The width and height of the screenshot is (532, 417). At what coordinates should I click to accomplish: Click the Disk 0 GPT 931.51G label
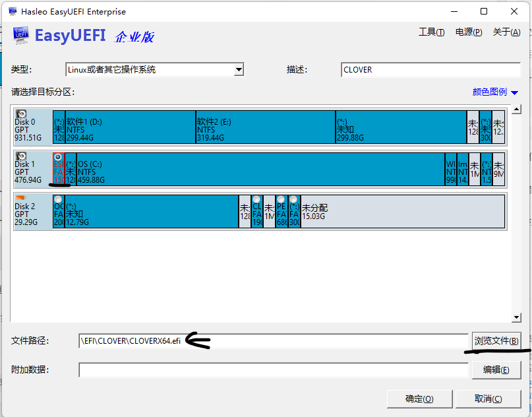click(x=28, y=130)
